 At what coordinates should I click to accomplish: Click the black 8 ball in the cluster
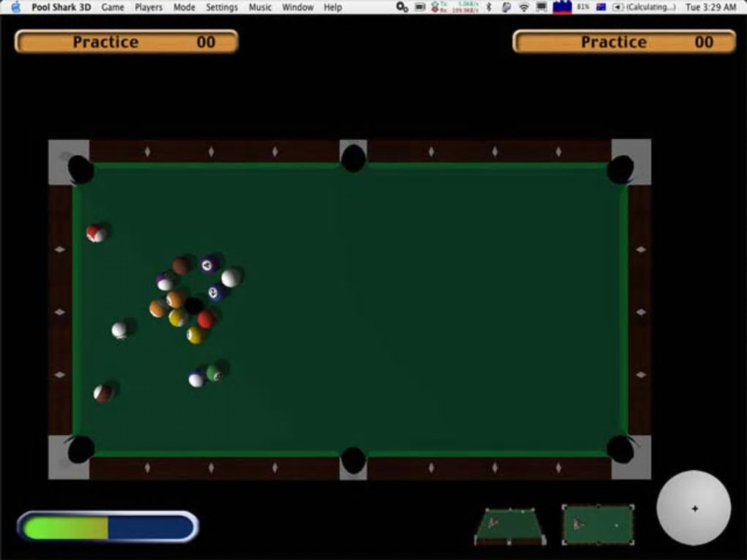[x=193, y=305]
